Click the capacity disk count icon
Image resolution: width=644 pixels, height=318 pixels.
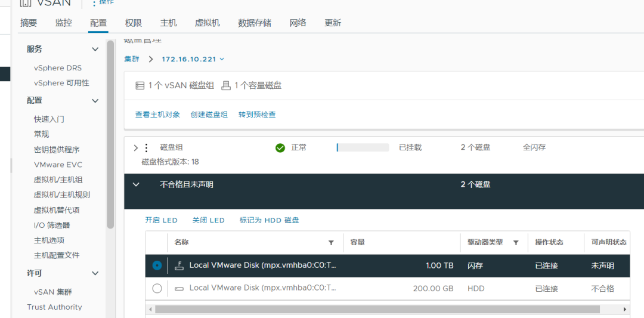click(225, 86)
